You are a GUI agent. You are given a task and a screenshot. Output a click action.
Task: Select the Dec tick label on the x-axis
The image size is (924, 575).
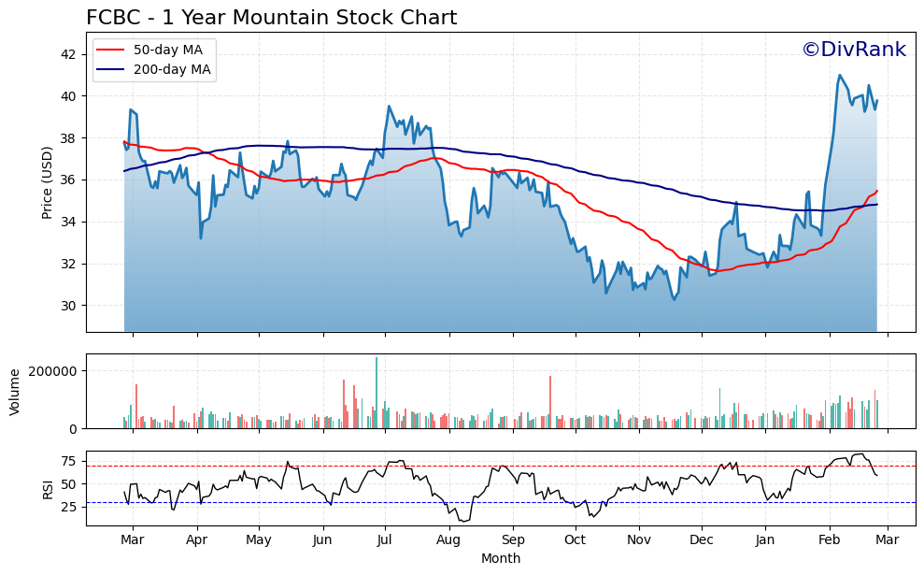click(703, 540)
